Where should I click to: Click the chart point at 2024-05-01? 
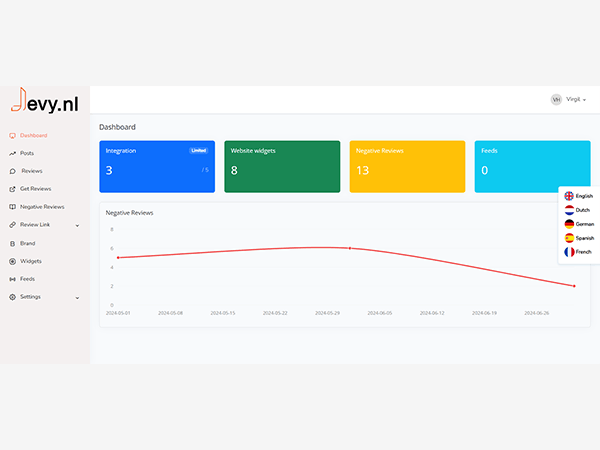tap(118, 258)
